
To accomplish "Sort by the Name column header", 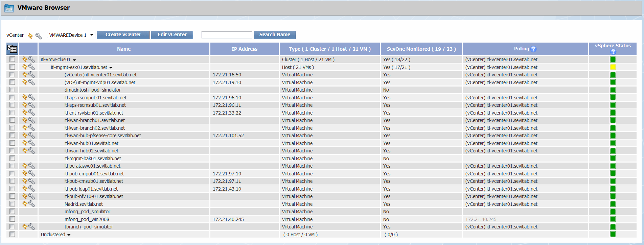I will pos(124,49).
